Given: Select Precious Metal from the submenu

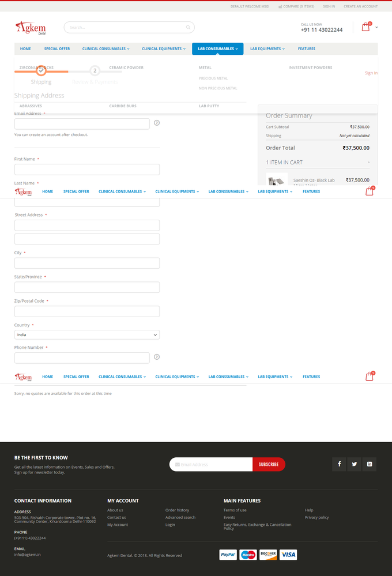Looking at the screenshot, I should click(x=213, y=78).
